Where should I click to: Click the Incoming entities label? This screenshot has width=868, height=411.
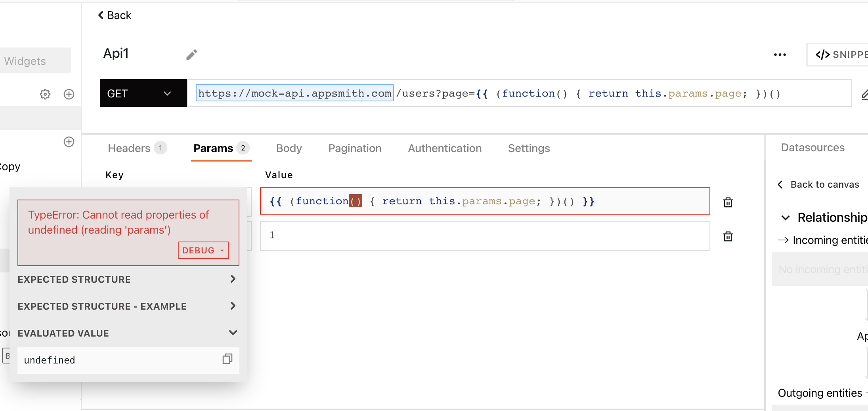[x=830, y=240]
